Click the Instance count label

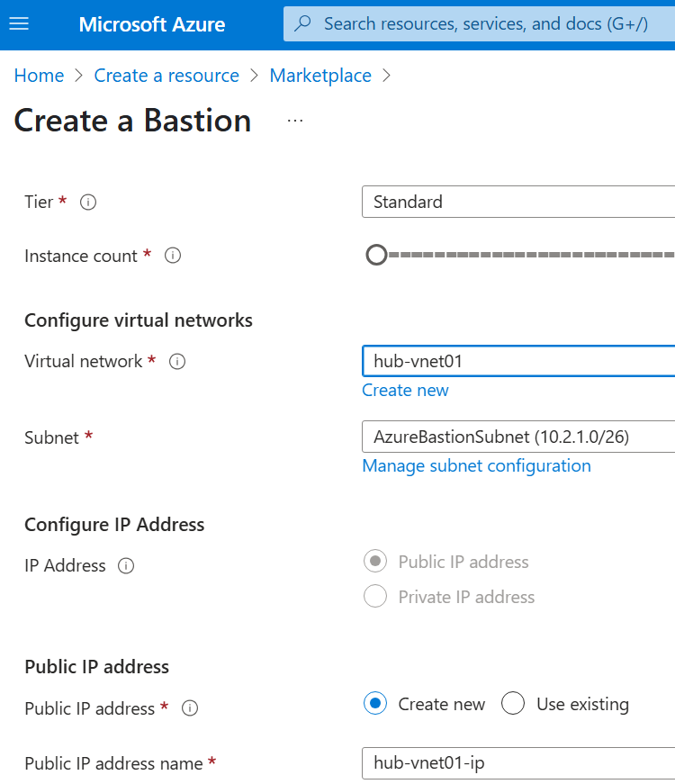pyautogui.click(x=80, y=256)
